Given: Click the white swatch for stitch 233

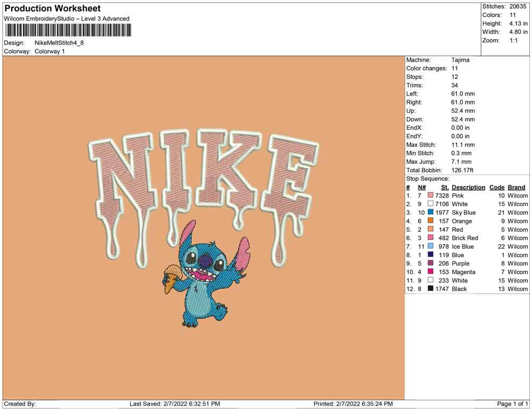Looking at the screenshot, I should click(x=430, y=280).
